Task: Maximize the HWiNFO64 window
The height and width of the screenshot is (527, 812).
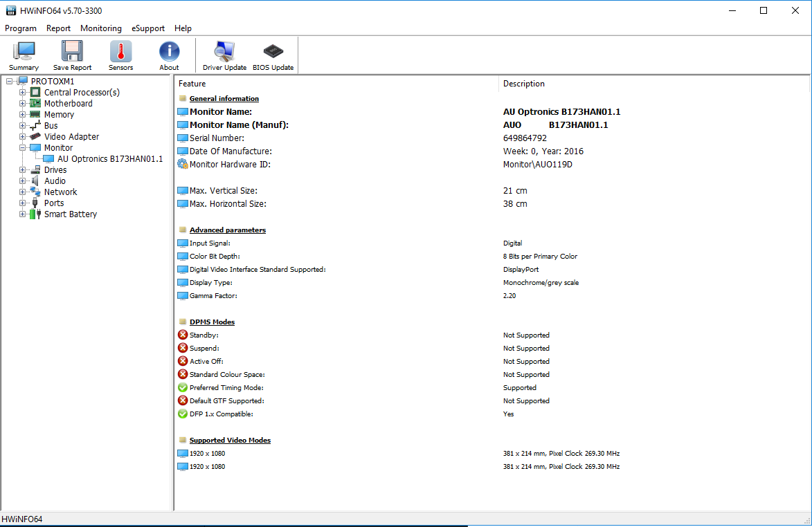Action: [x=764, y=10]
